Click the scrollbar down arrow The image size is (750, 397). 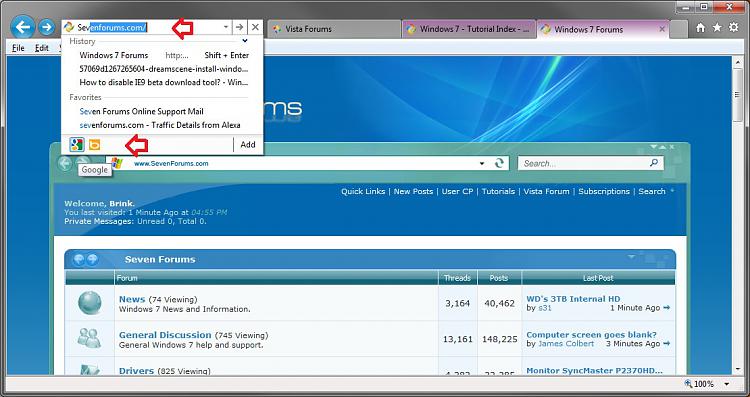pyautogui.click(x=737, y=370)
